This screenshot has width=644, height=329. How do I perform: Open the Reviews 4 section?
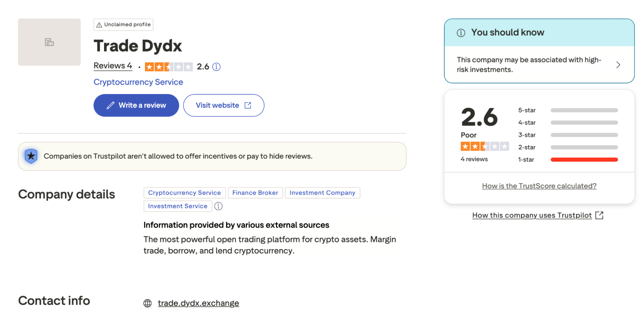coord(112,66)
